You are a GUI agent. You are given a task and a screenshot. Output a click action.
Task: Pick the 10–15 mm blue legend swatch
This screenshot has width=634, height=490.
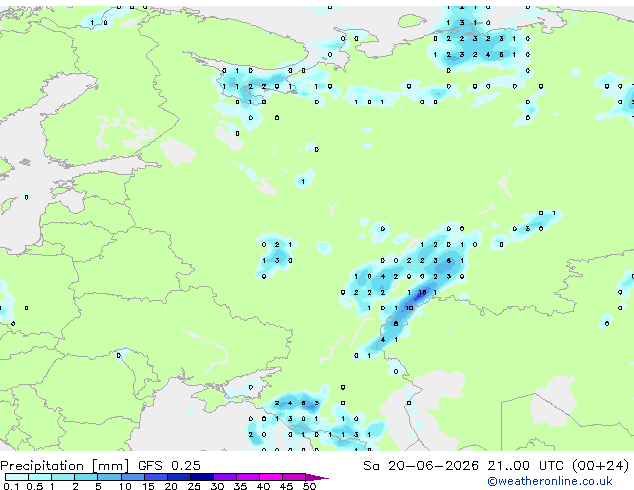pyautogui.click(x=132, y=477)
